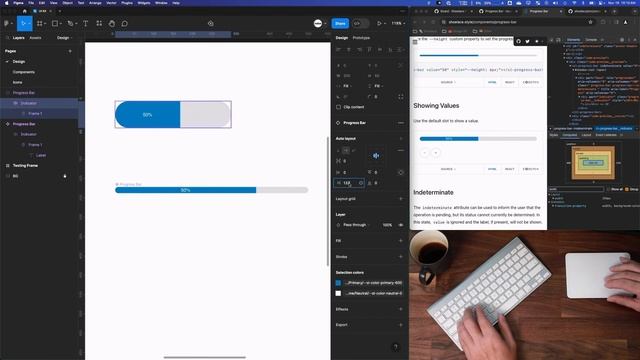
Task: Add a new page with the plus icon
Action: point(70,51)
